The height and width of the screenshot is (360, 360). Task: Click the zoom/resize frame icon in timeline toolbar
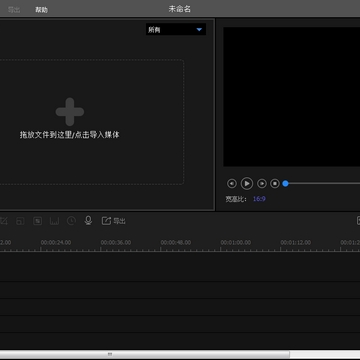(20, 221)
